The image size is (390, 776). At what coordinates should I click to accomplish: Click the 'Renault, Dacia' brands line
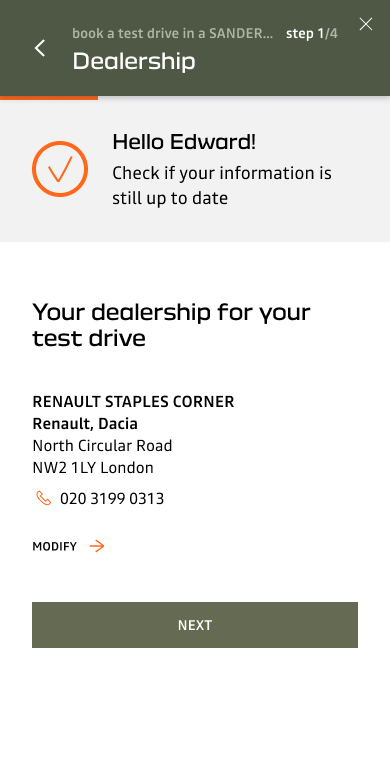coord(85,424)
